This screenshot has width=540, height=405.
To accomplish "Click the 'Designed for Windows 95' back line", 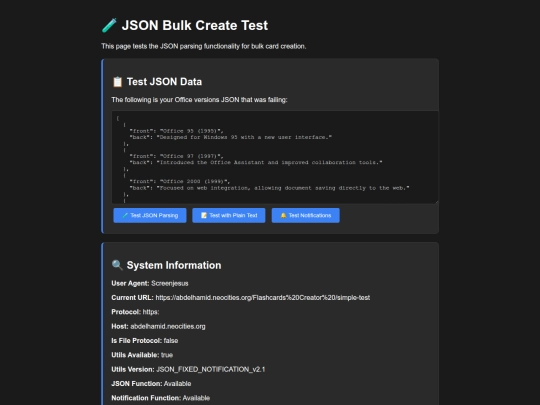I will point(231,137).
